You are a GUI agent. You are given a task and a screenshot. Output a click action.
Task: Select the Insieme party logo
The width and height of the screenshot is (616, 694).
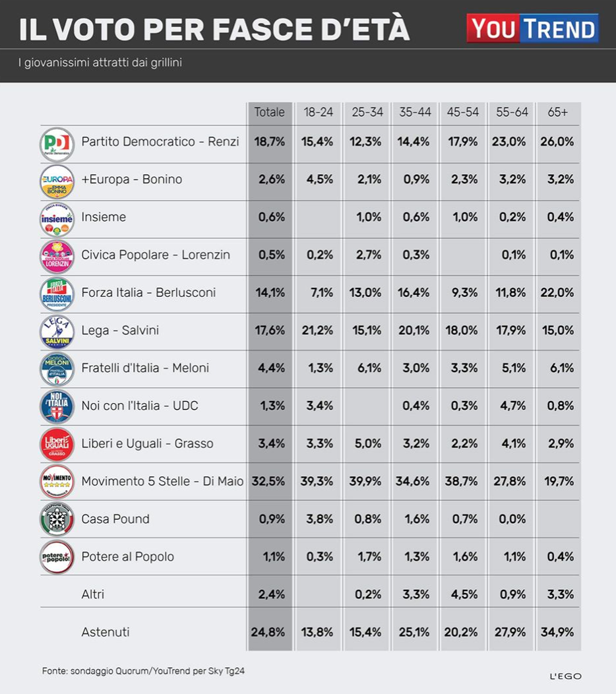57,218
